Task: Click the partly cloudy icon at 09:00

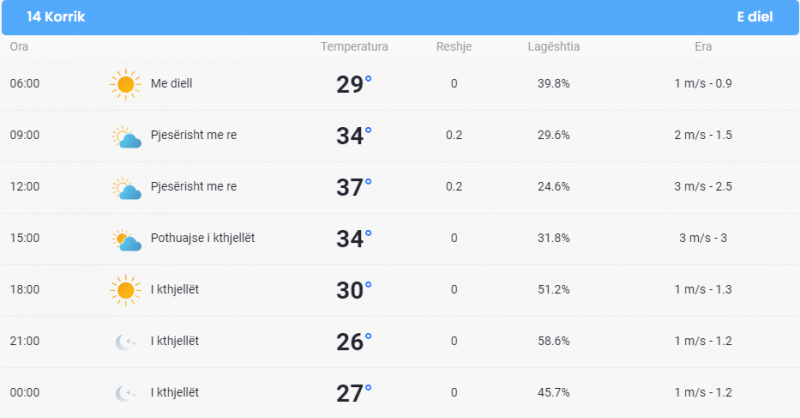Action: coord(127,137)
